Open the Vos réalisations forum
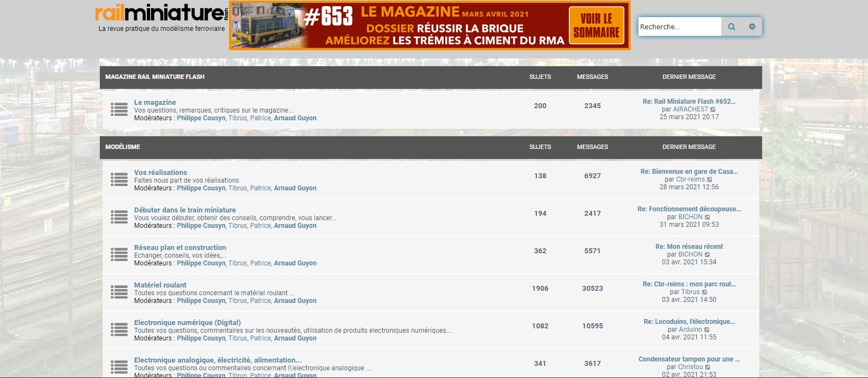Image resolution: width=868 pixels, height=378 pixels. click(x=161, y=173)
